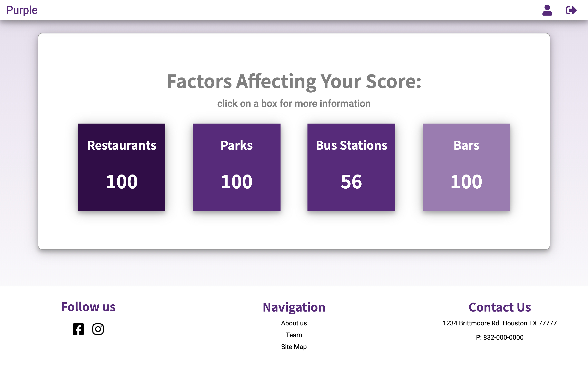This screenshot has width=588, height=367.
Task: Click the 'click on a box' subtitle
Action: tap(294, 103)
